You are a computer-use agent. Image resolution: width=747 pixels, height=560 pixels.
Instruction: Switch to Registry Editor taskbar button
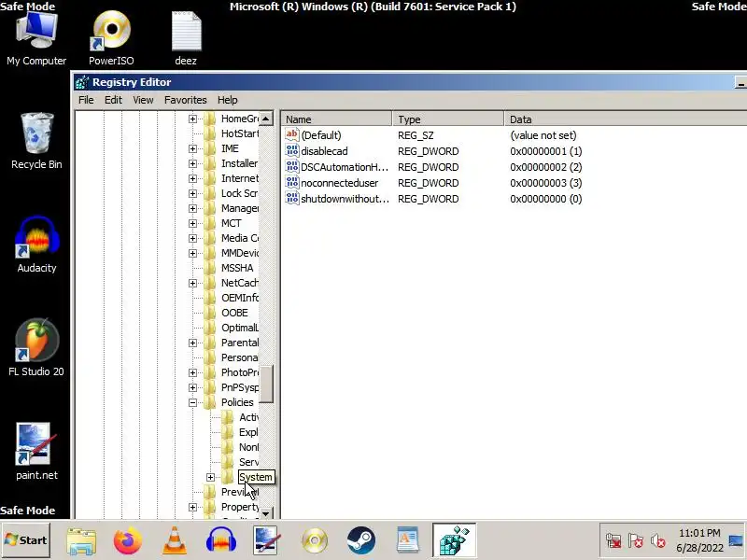[454, 540]
